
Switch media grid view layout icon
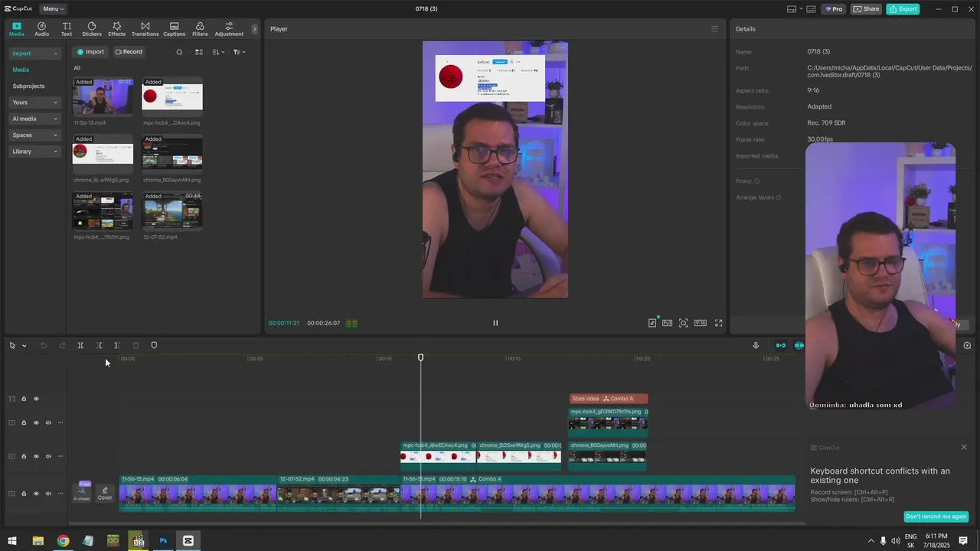tap(199, 52)
